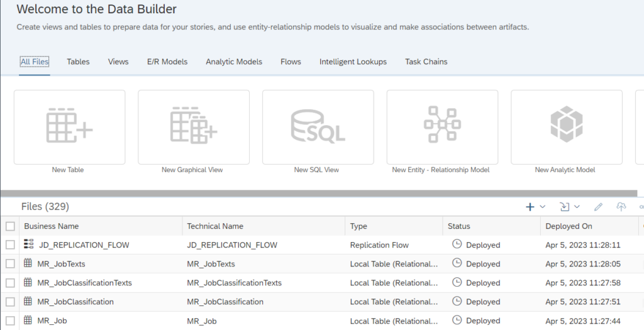Expand the import dropdown arrow
The width and height of the screenshot is (644, 330).
[577, 207]
